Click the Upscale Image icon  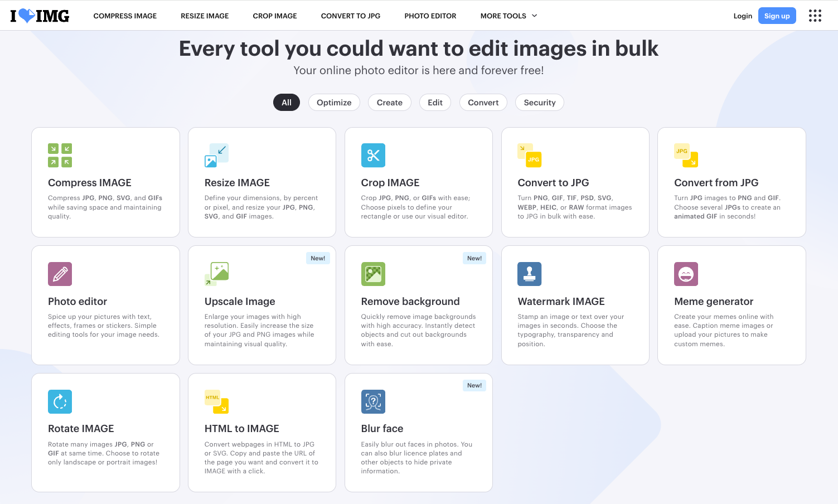(x=216, y=274)
